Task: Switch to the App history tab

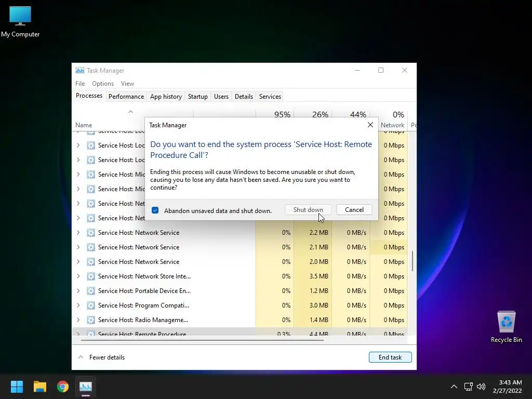Action: [x=166, y=96]
